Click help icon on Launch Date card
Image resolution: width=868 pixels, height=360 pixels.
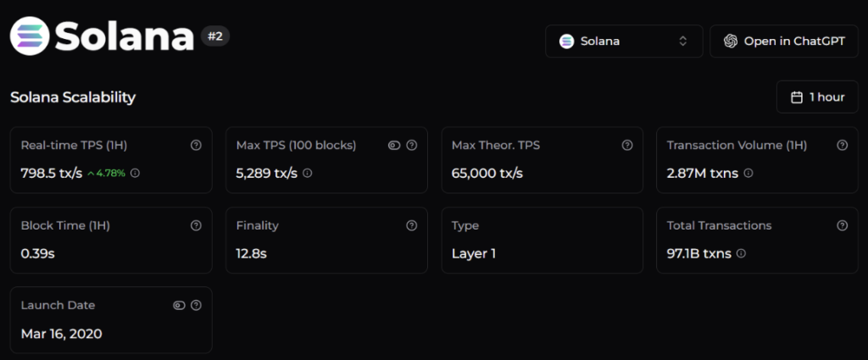[x=196, y=305]
